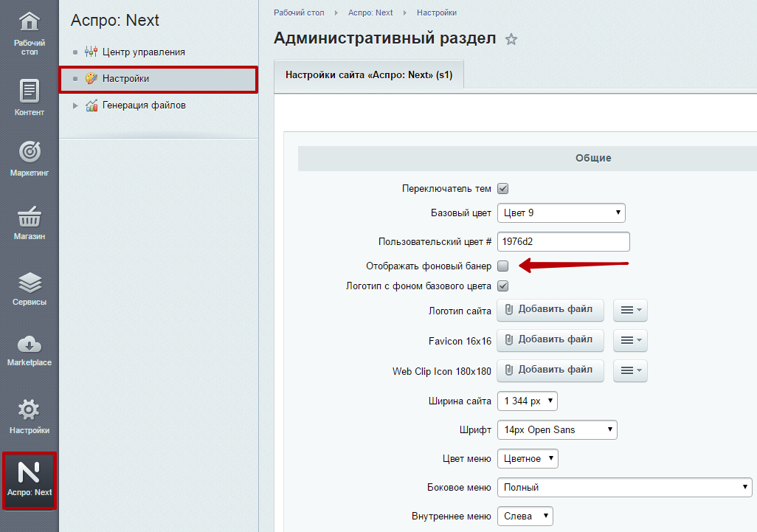Open the Шрифт dropdown
Image resolution: width=757 pixels, height=532 pixels.
557,429
